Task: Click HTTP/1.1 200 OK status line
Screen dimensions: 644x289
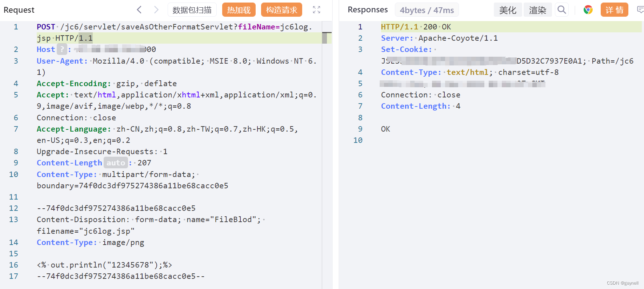Action: 416,27
